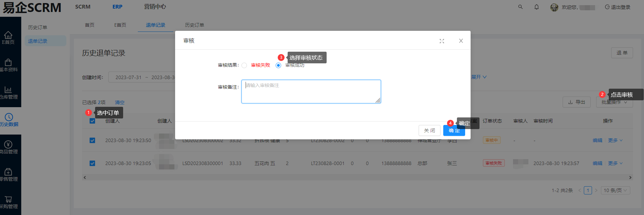This screenshot has width=644, height=215.
Task: Open 零售管理 in the left sidebar
Action: point(8,175)
